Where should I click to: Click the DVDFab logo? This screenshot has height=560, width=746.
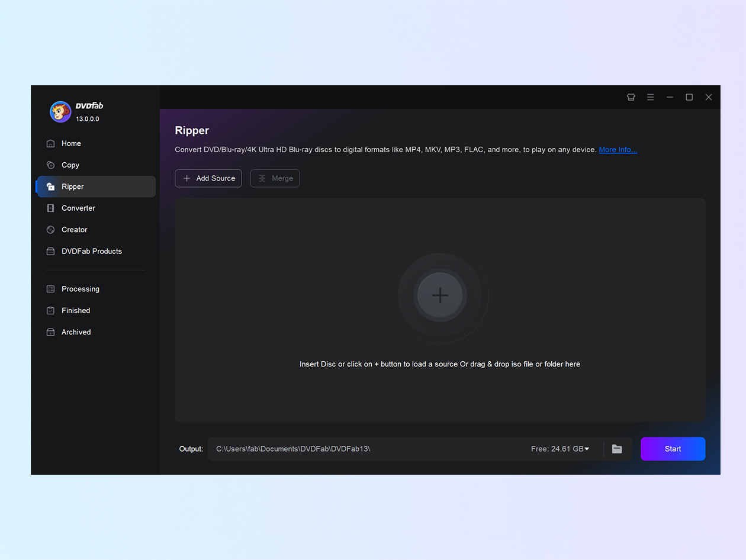60,112
